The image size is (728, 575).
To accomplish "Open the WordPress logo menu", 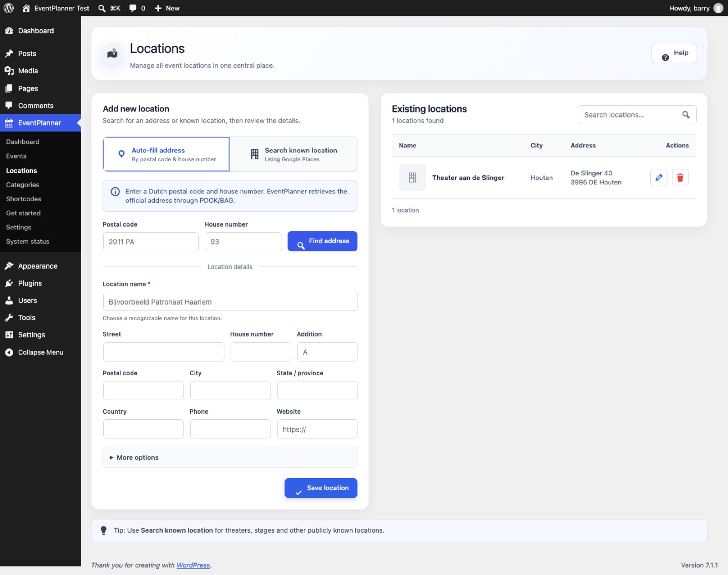I will click(x=9, y=8).
